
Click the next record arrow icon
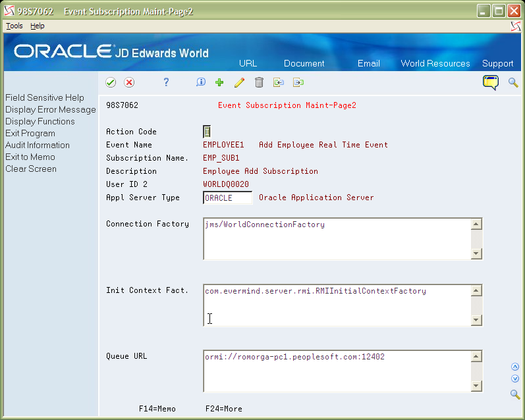tap(298, 82)
